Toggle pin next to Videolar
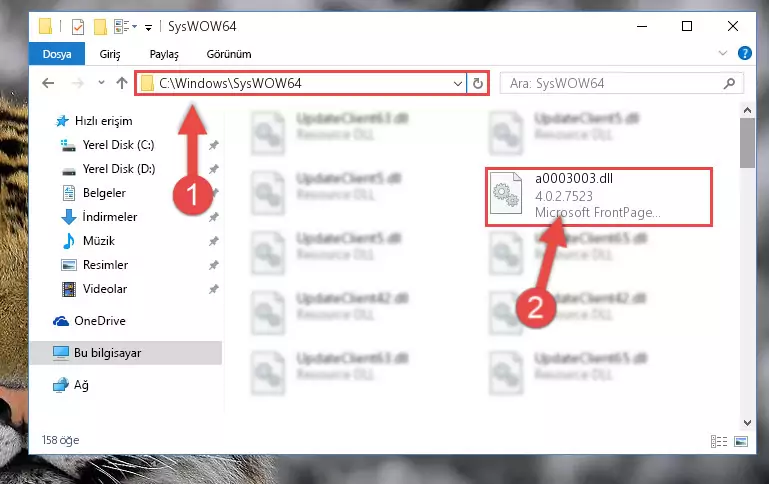Screen dimensions: 769x484 coord(213,289)
